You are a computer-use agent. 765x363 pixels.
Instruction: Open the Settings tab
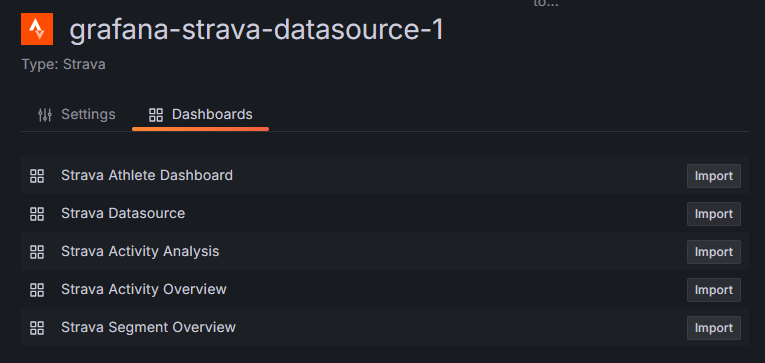(77, 115)
